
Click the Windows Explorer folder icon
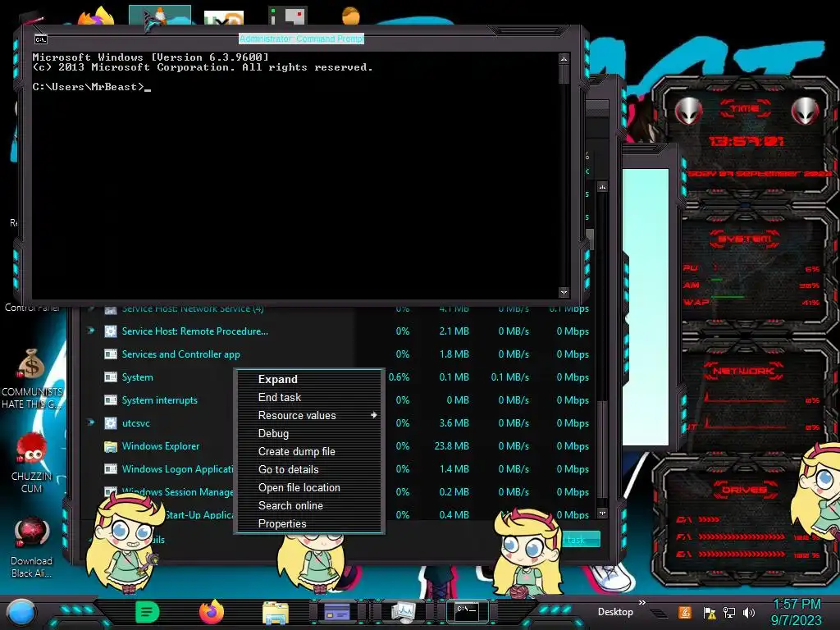coord(111,446)
